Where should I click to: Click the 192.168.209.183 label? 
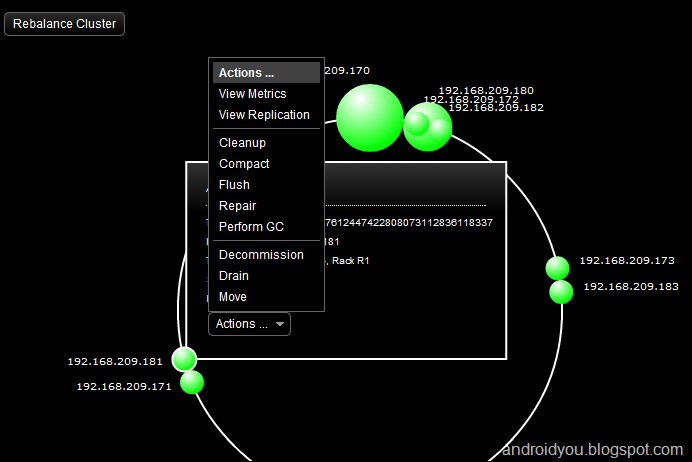(631, 286)
